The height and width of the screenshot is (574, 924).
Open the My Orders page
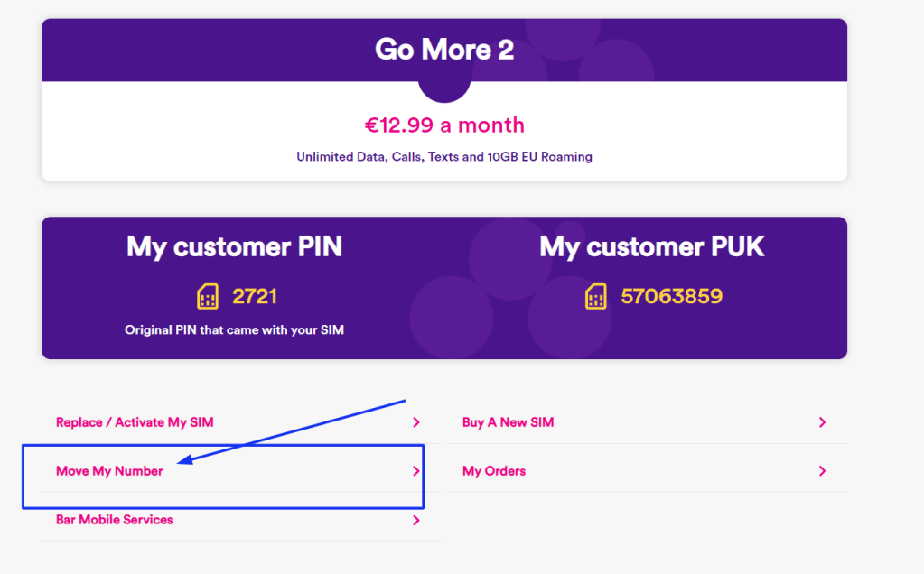point(493,471)
